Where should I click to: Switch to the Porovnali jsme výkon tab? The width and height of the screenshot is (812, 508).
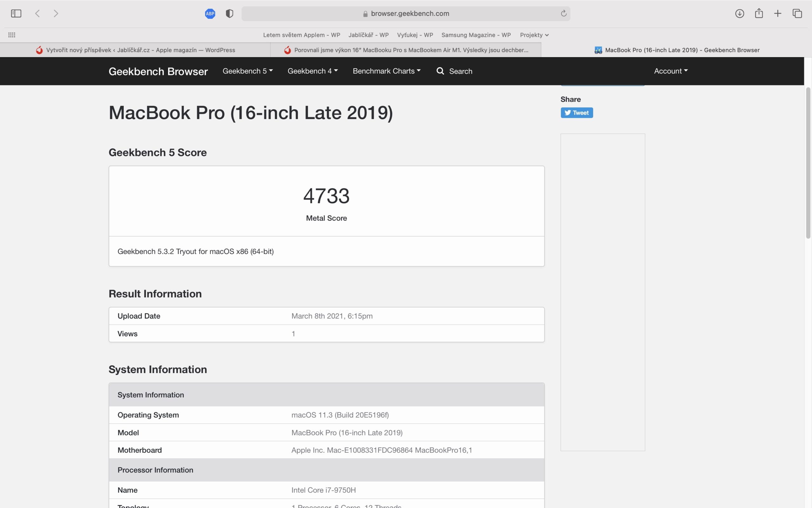[406, 50]
